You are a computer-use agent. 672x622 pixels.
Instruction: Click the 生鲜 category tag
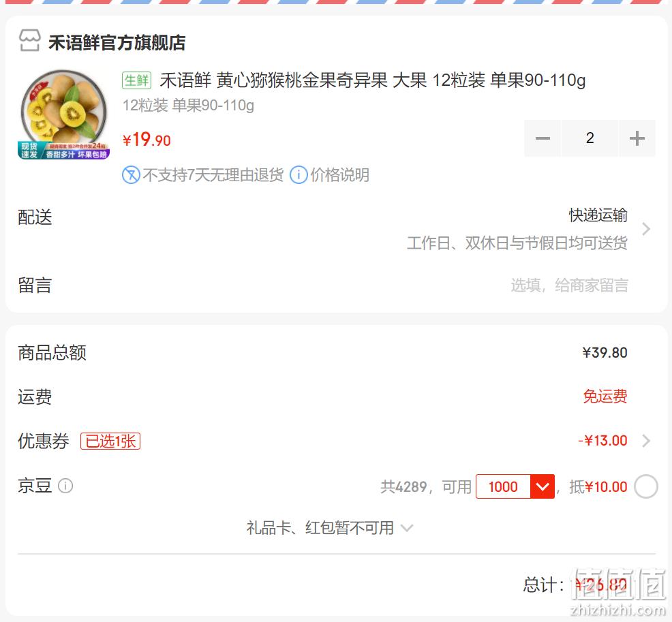(137, 80)
